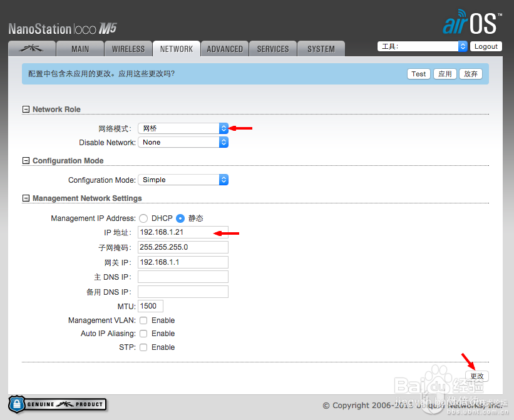Switch to the MAIN tab
The width and height of the screenshot is (514, 420).
[x=80, y=49]
